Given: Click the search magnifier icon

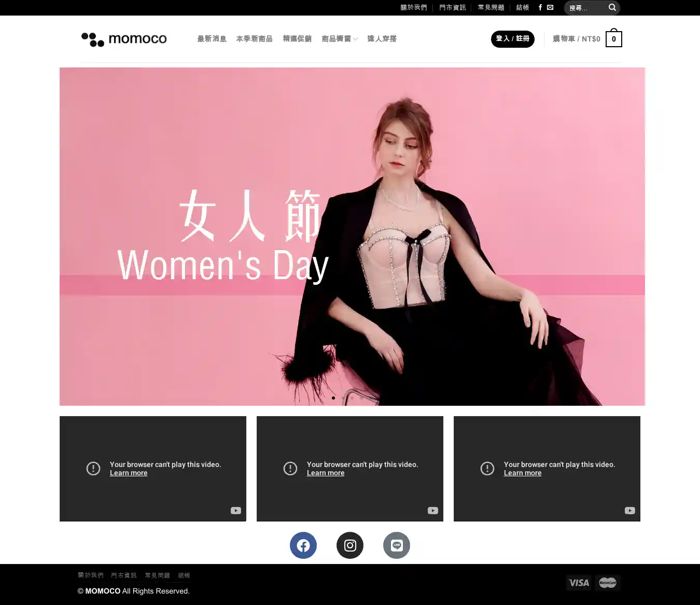Looking at the screenshot, I should point(612,7).
